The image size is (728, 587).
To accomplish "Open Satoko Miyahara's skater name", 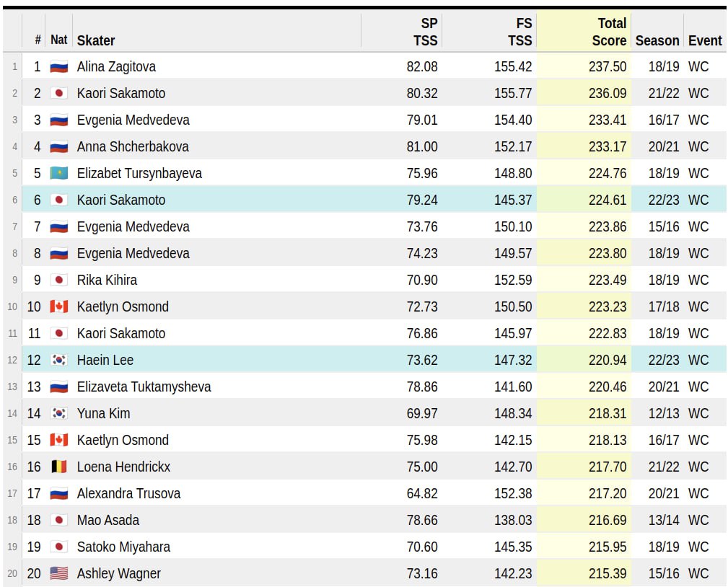I will [123, 547].
